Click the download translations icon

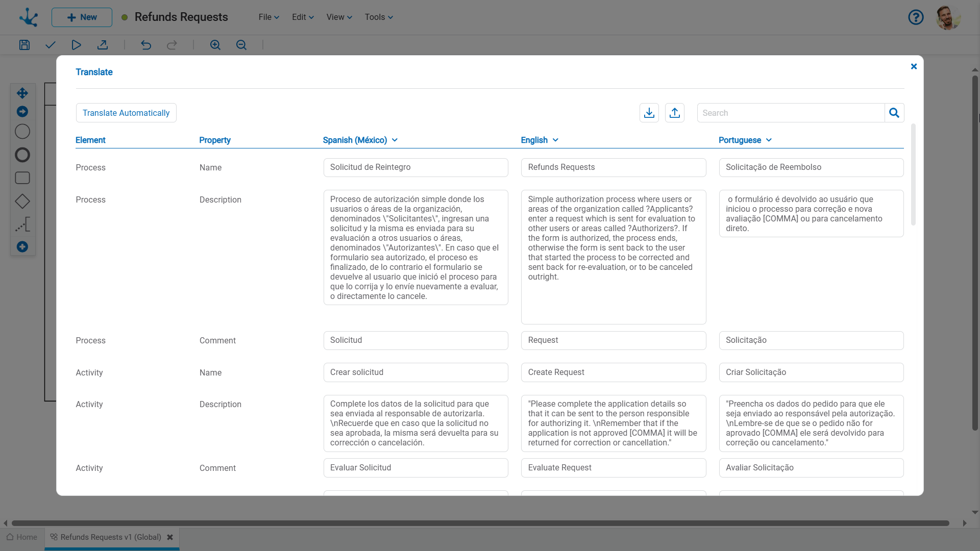point(649,113)
